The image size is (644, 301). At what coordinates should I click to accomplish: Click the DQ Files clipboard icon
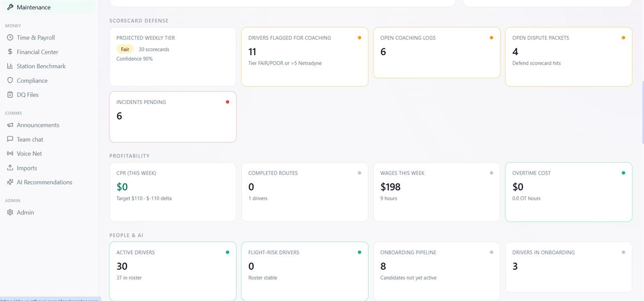(10, 94)
